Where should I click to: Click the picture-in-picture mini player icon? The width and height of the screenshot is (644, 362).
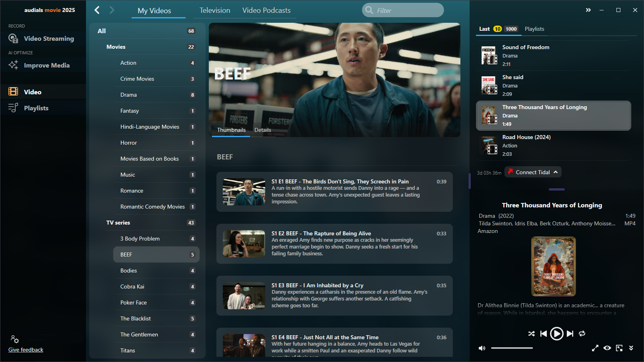click(619, 348)
